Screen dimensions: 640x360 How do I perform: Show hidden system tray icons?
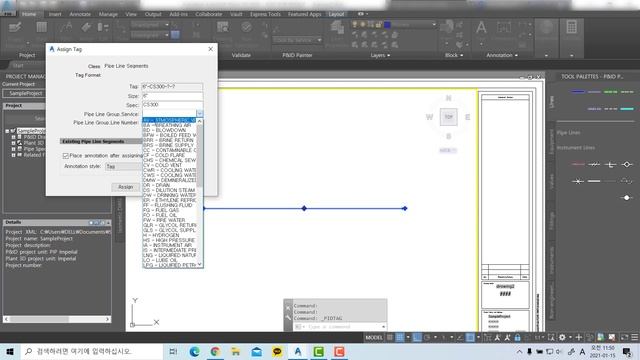519,351
